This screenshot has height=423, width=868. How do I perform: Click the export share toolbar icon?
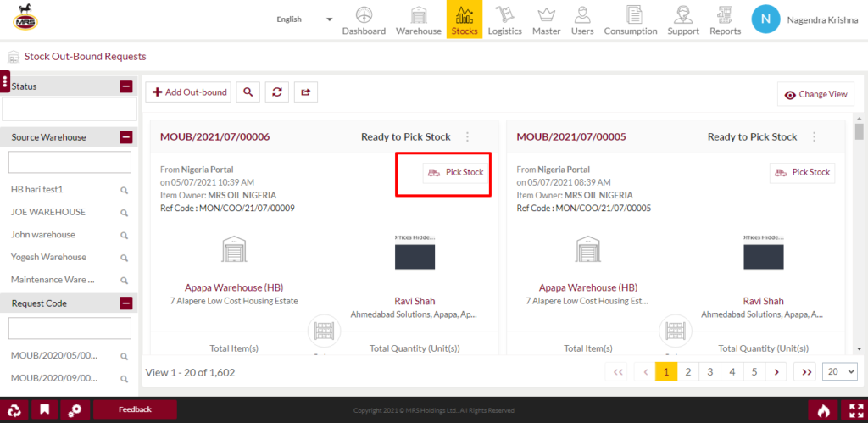(305, 92)
